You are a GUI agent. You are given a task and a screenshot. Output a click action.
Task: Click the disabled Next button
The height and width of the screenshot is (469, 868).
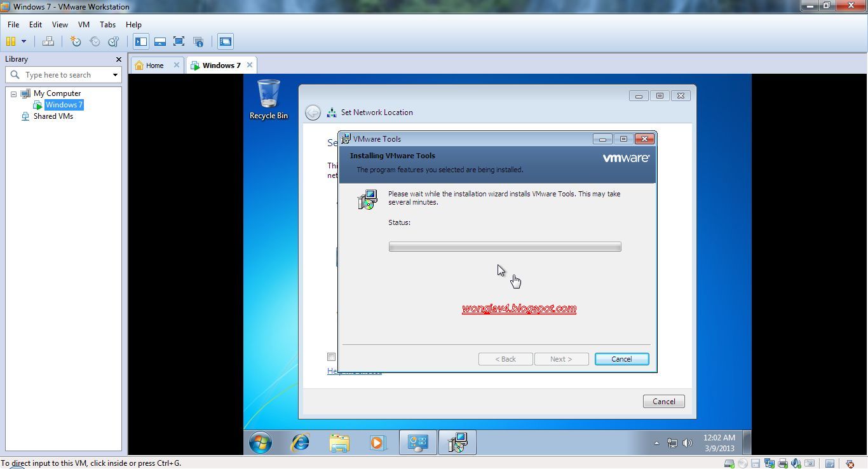(561, 359)
